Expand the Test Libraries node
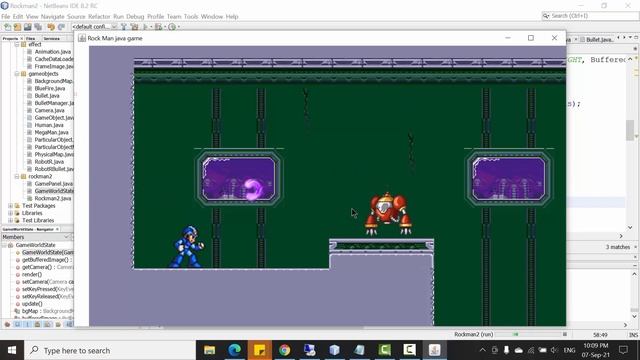640x360 pixels. tap(10, 220)
